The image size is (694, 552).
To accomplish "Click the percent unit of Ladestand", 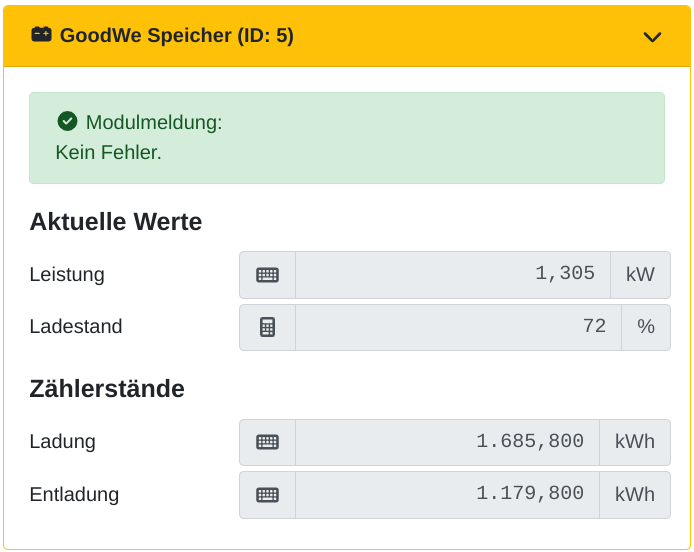I will pyautogui.click(x=646, y=327).
